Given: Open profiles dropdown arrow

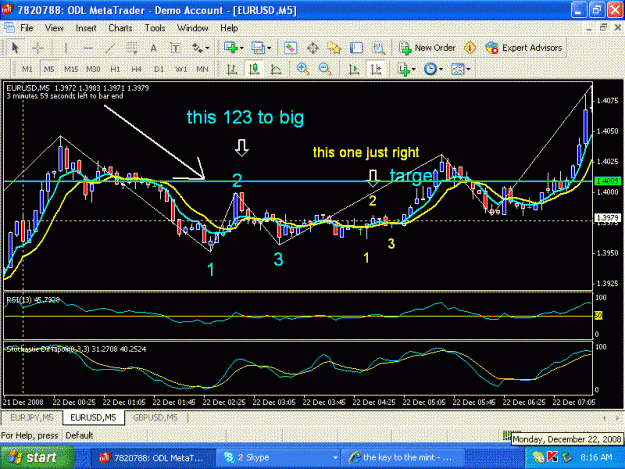Looking at the screenshot, I should [x=269, y=48].
